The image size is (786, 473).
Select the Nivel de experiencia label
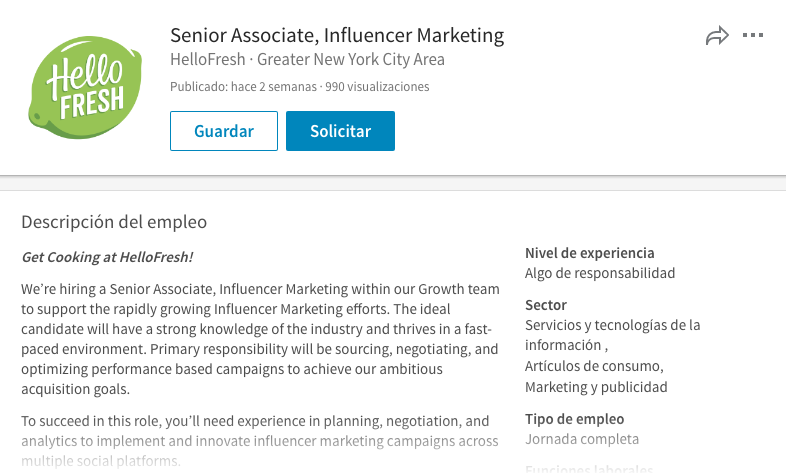[590, 253]
